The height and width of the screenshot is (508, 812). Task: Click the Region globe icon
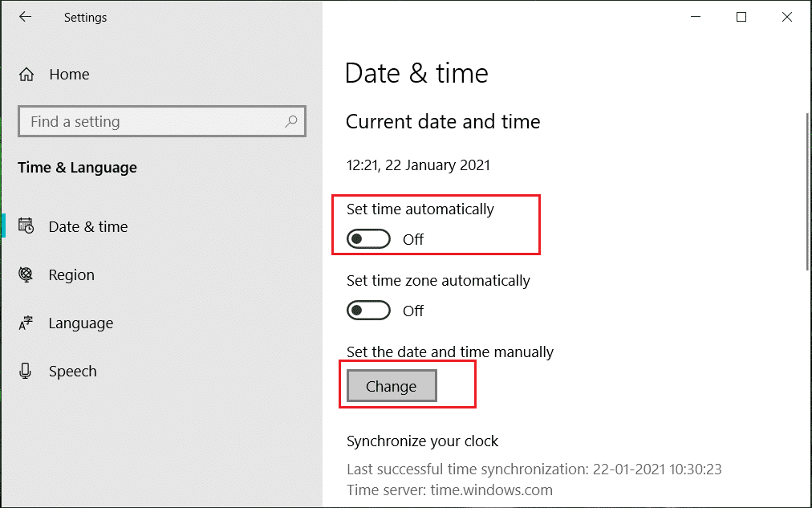point(26,274)
